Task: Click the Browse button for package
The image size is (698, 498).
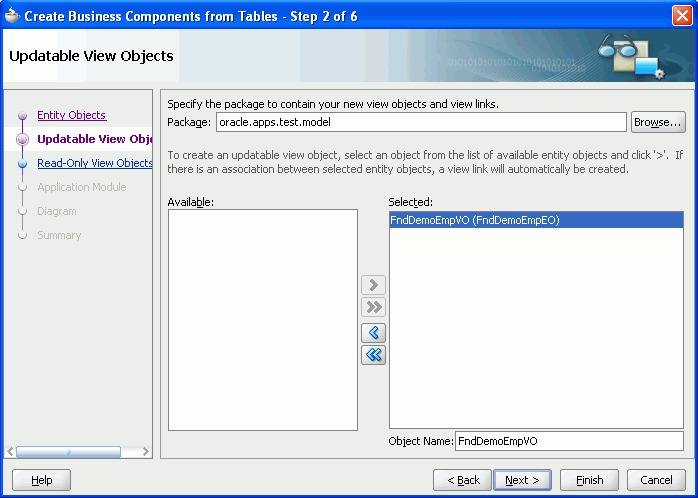Action: click(x=658, y=122)
